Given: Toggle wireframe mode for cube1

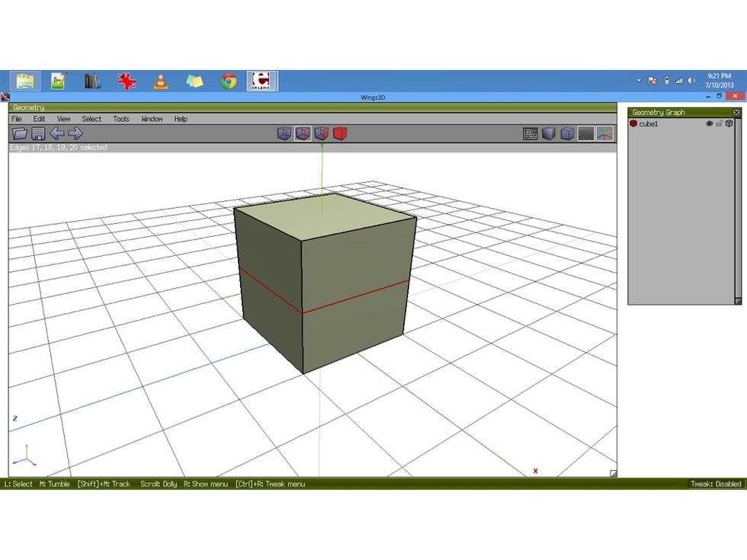Looking at the screenshot, I should [x=729, y=123].
